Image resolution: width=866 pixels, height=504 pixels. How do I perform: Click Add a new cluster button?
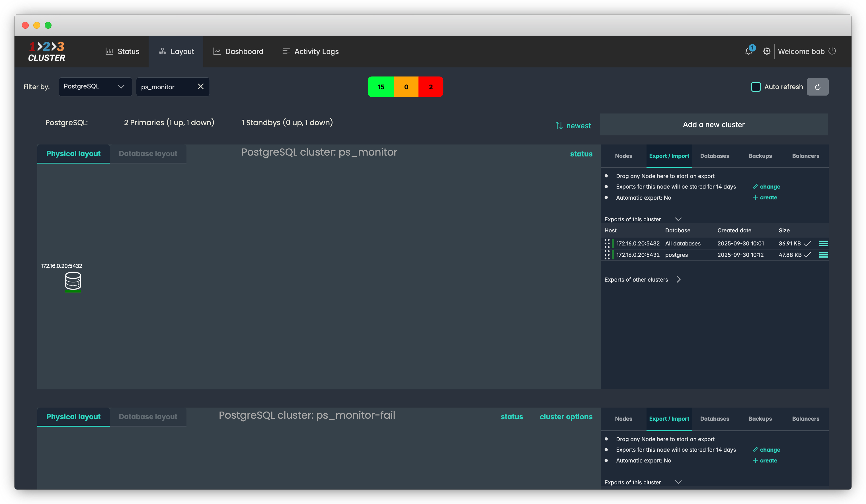(713, 125)
